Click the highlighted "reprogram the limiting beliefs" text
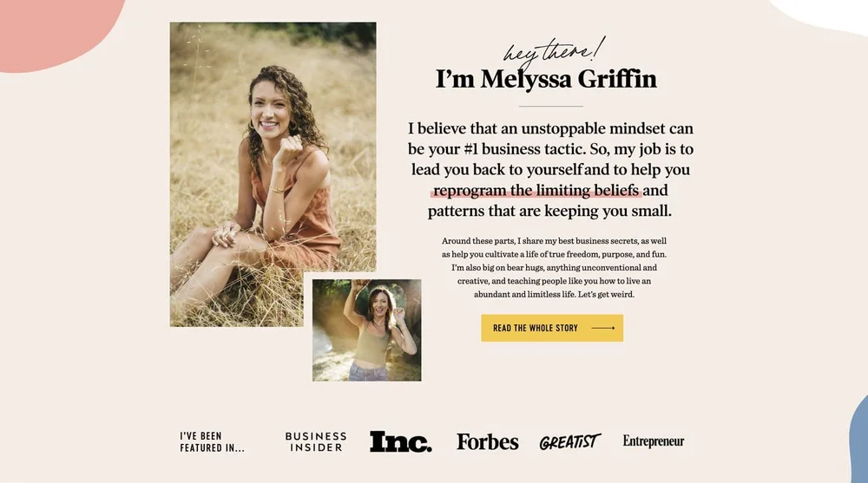 [536, 190]
